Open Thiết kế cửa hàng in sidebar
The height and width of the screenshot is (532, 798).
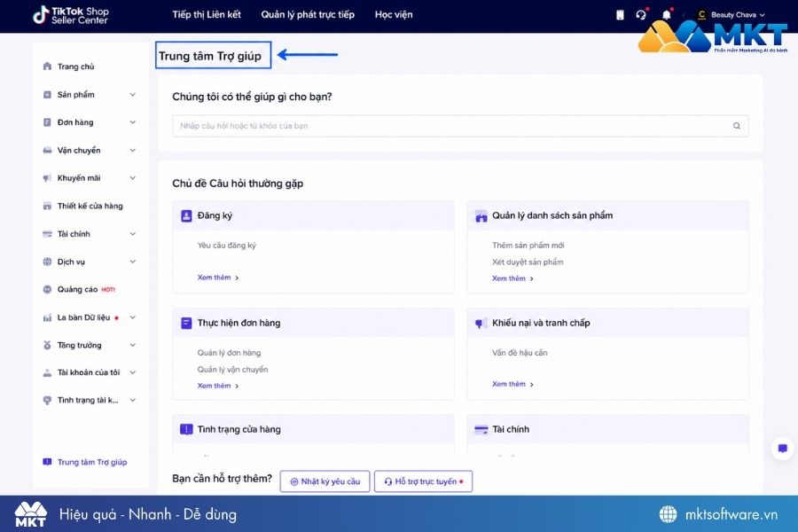click(x=90, y=206)
